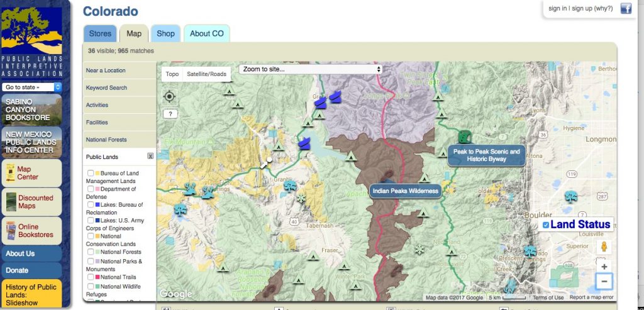Click the Map Center icon in sidebar

click(11, 173)
